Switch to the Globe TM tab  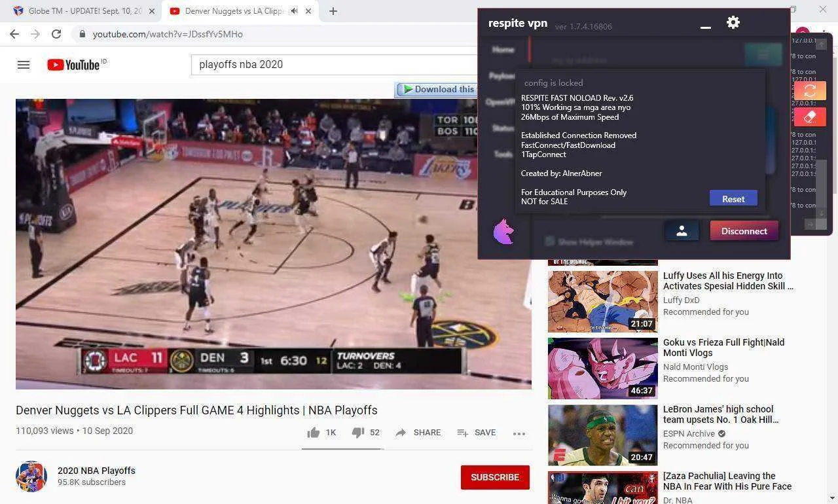pyautogui.click(x=84, y=11)
